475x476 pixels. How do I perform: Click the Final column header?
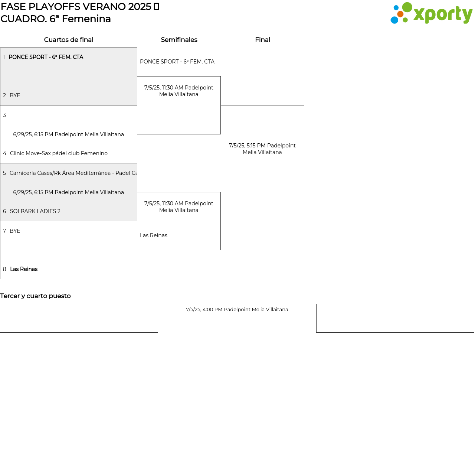click(x=262, y=40)
